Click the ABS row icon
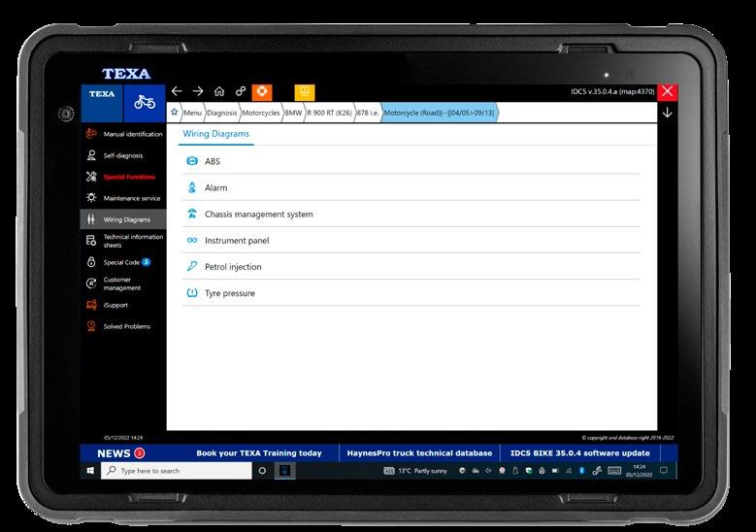This screenshot has height=532, width=756. [x=192, y=161]
